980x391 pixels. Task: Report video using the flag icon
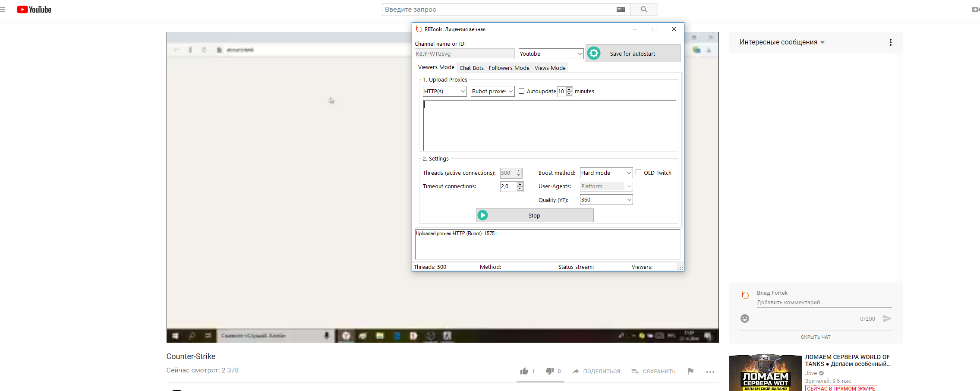(x=690, y=371)
